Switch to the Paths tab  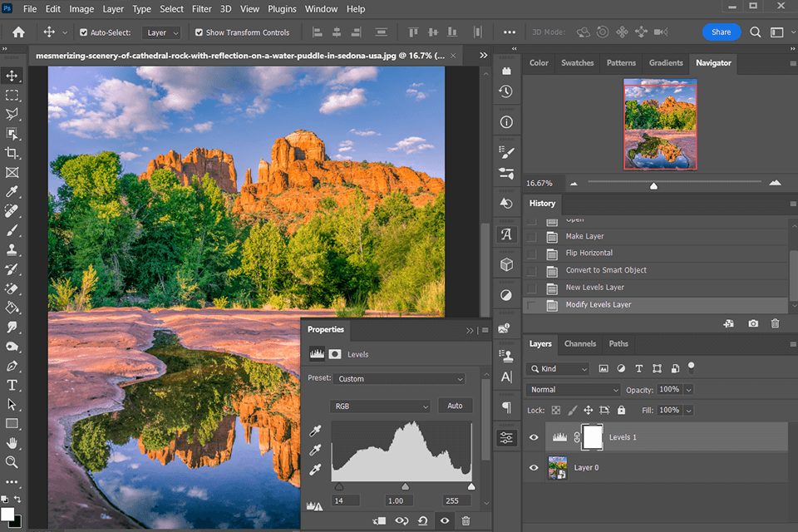coord(618,344)
